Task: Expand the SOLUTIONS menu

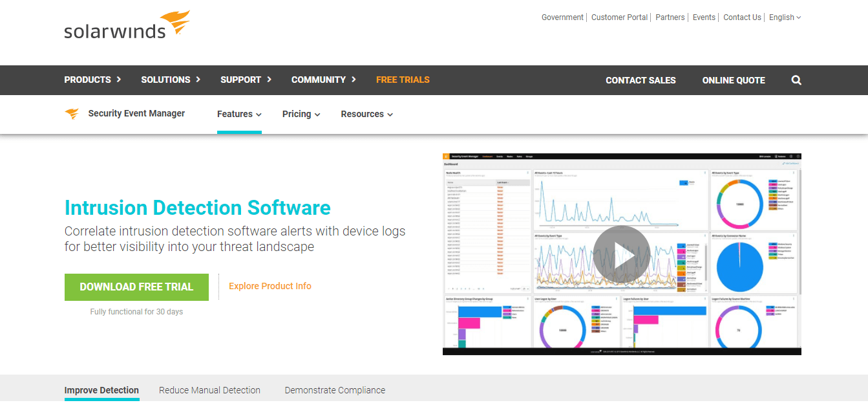Action: click(171, 80)
